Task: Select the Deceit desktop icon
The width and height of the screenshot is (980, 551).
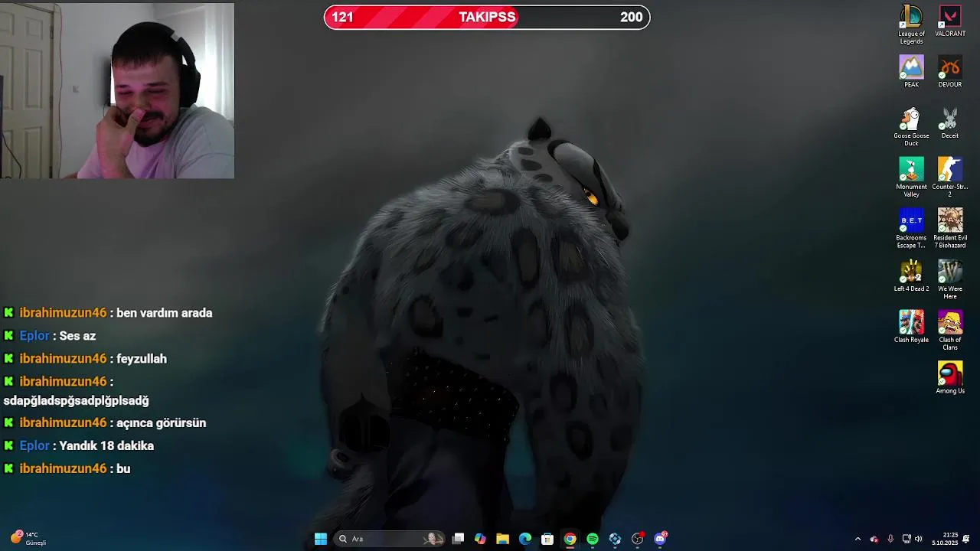Action: (x=950, y=123)
